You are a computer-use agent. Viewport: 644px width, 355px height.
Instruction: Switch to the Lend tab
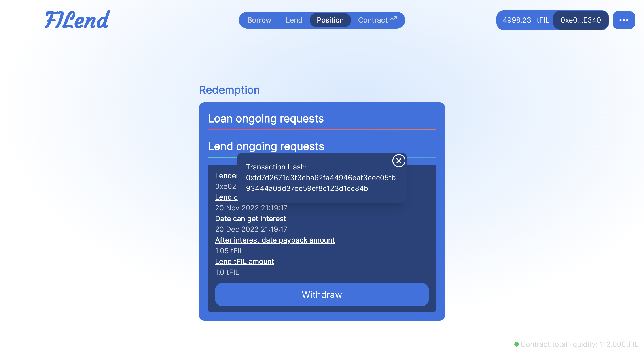[x=293, y=20]
